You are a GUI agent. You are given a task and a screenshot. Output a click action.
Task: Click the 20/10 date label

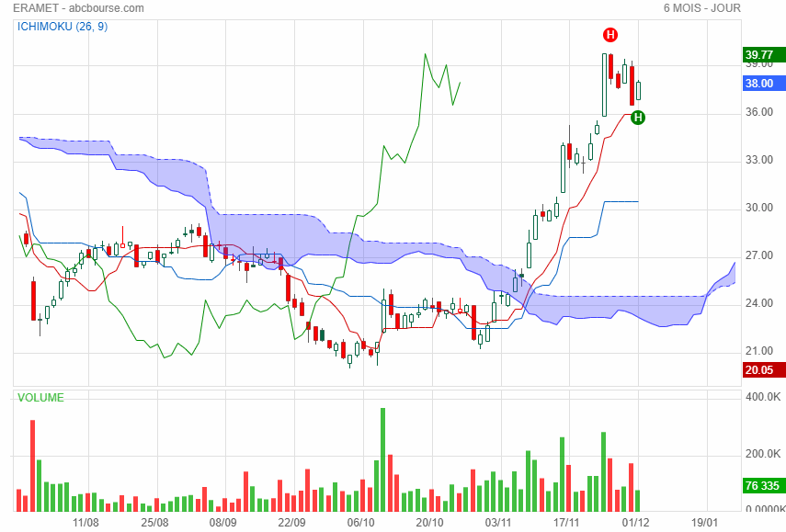pos(429,523)
